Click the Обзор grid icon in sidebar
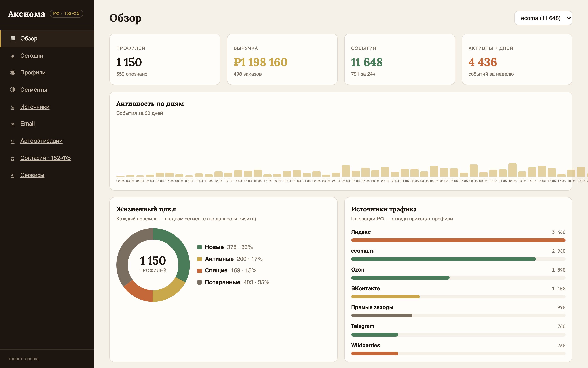Viewport: 588px width, 368px height. [x=13, y=38]
